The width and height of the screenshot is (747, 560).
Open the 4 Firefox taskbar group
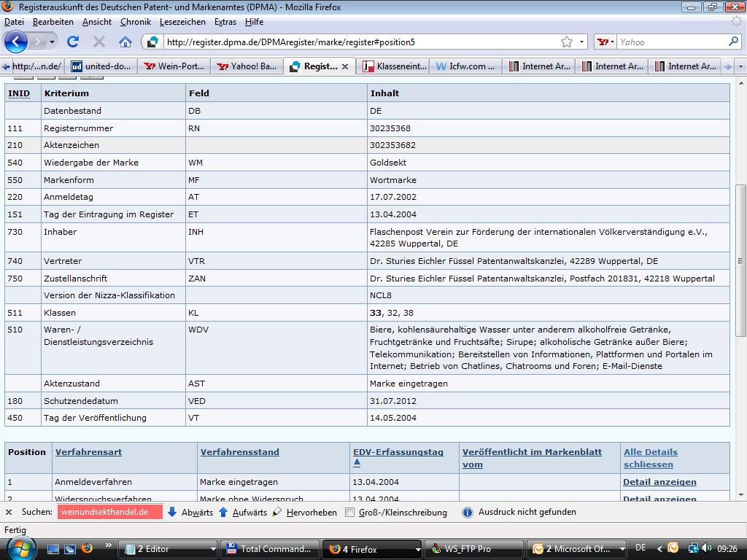coord(372,549)
